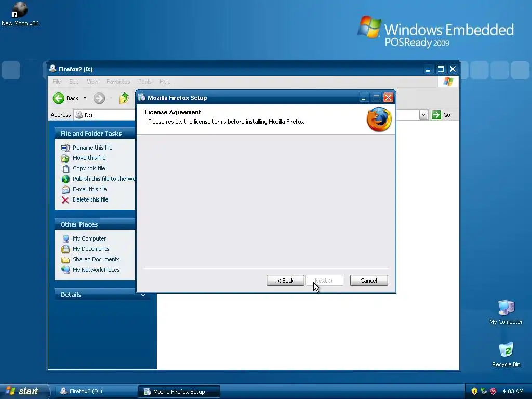The image size is (532, 399).
Task: Open the Tools menu in Explorer
Action: pos(145,82)
